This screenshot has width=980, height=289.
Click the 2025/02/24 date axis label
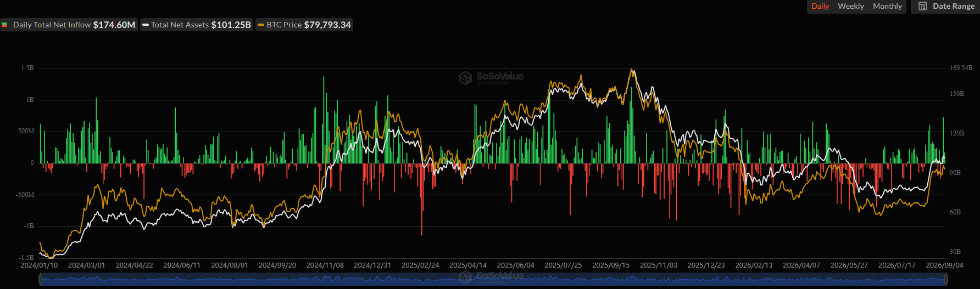coord(420,265)
